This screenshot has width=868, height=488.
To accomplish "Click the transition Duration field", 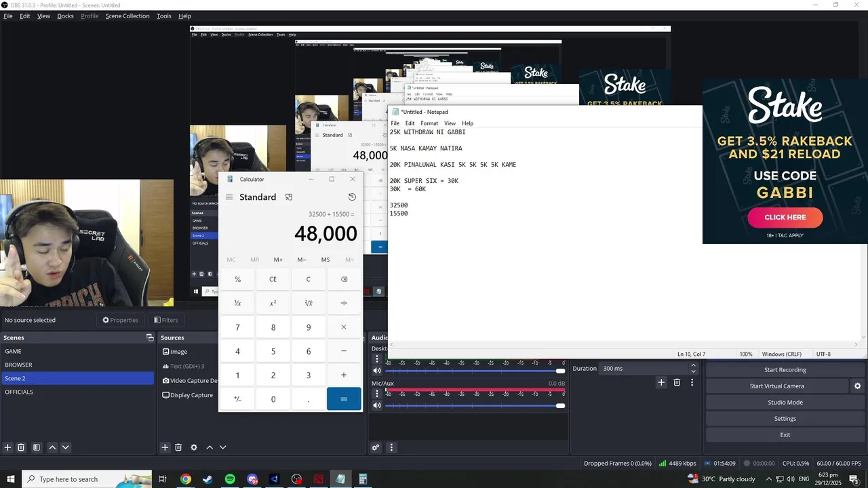I will (x=644, y=369).
